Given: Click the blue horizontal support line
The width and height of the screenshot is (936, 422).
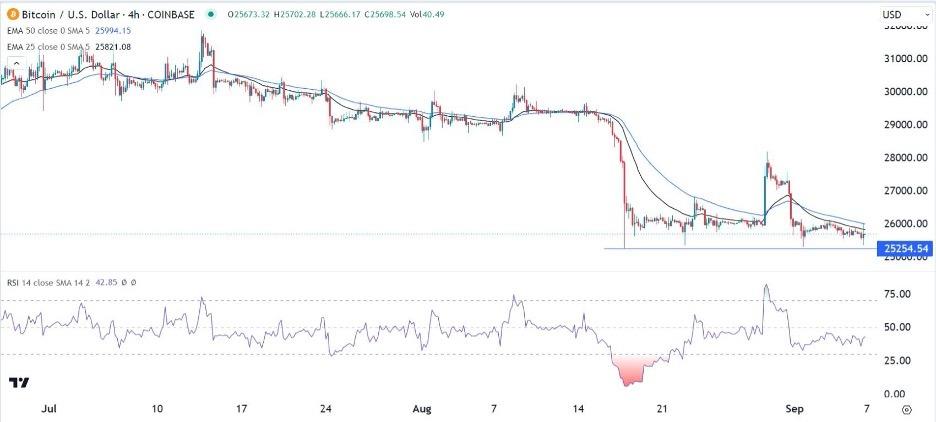Looking at the screenshot, I should [740, 248].
